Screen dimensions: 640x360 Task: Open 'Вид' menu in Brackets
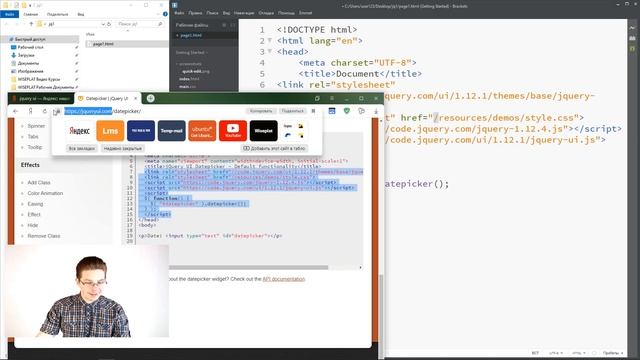point(226,13)
